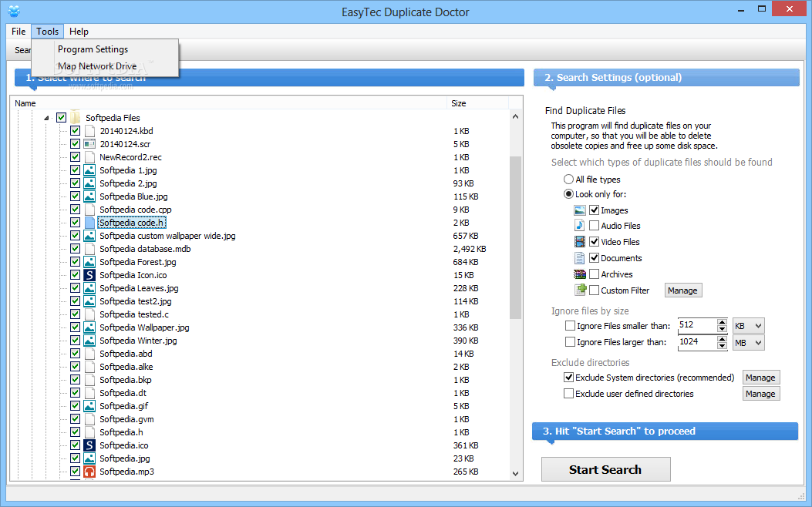812x507 pixels.
Task: Click the file list scroll up arrow
Action: [515, 116]
